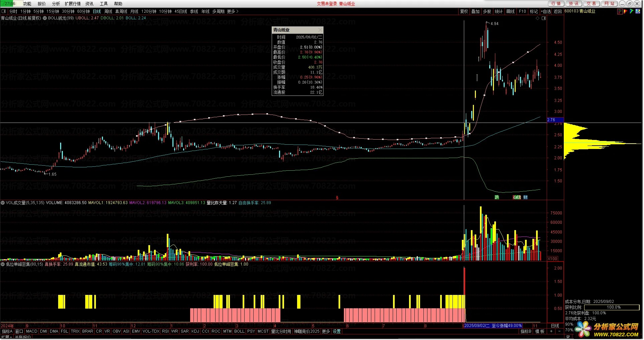Screen dimensions: 644x340
Task: Expand the BOLL钱龙 indicator dropdown arrow
Action: click(x=45, y=18)
